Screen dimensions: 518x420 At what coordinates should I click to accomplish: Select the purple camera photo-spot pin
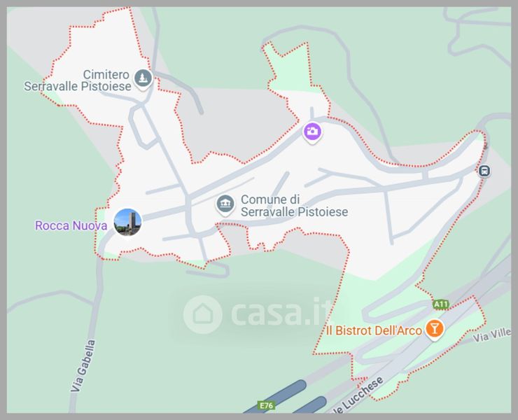312,132
